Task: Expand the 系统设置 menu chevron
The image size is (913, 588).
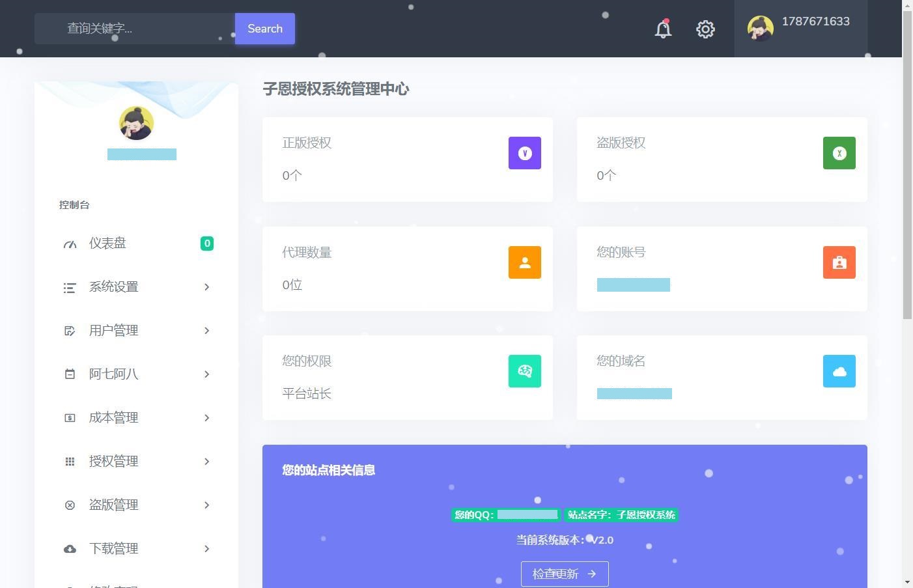Action: pyautogui.click(x=207, y=287)
